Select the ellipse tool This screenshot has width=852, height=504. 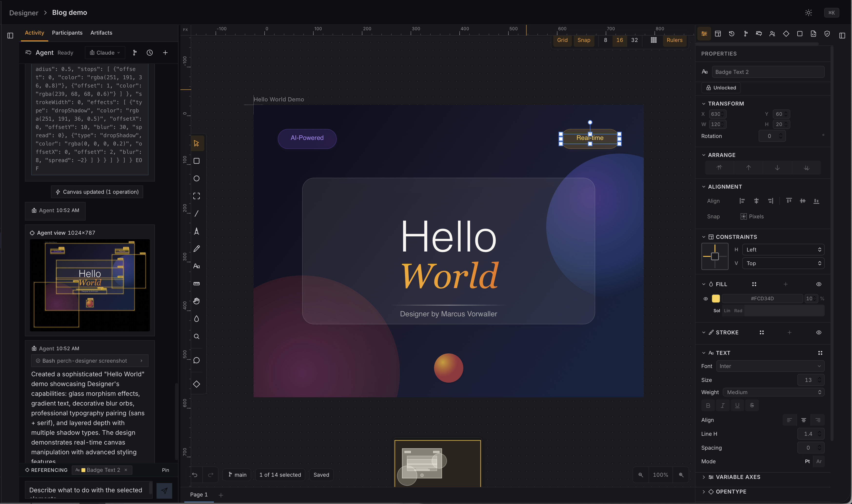tap(196, 178)
